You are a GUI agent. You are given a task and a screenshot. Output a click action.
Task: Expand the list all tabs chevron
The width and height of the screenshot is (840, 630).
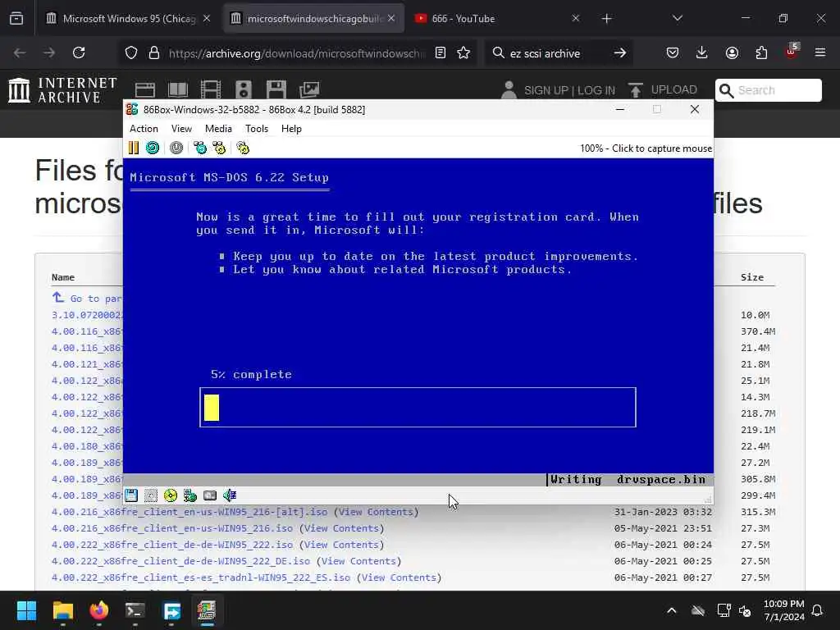coord(678,18)
